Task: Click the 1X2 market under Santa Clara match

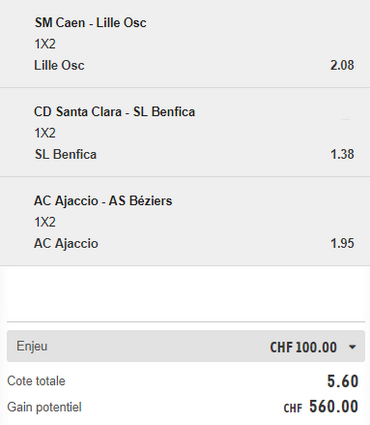Action: (45, 133)
